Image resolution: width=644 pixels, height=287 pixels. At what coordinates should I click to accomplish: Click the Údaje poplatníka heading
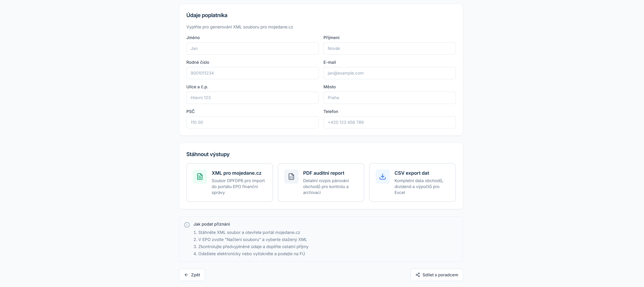click(207, 15)
